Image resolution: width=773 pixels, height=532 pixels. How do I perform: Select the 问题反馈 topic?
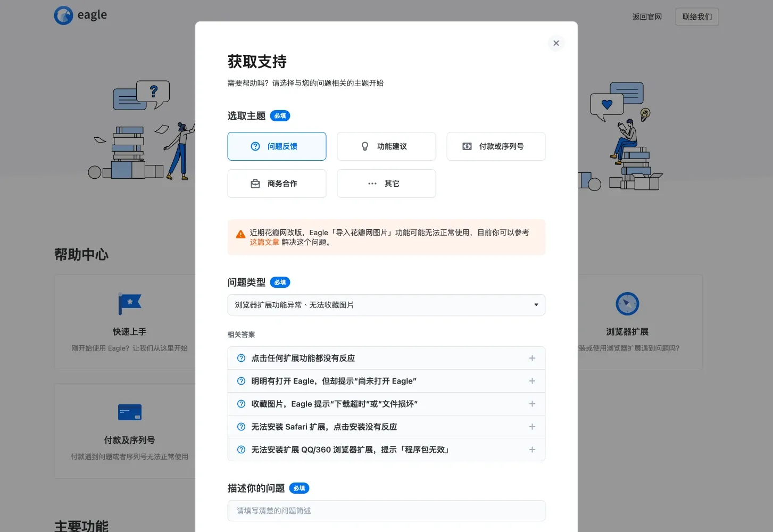tap(277, 146)
